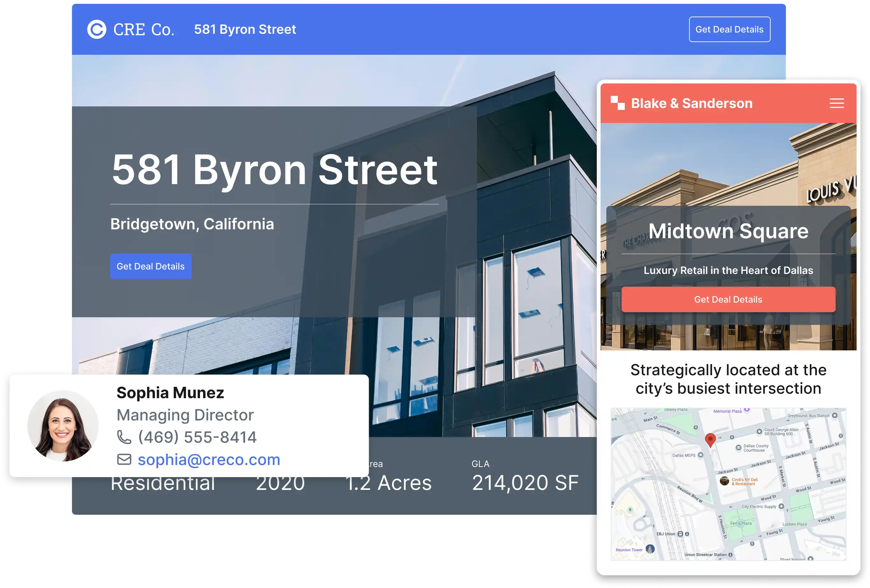Click the CRE Co. brand name in header
This screenshot has height=588, width=870.
(x=144, y=30)
